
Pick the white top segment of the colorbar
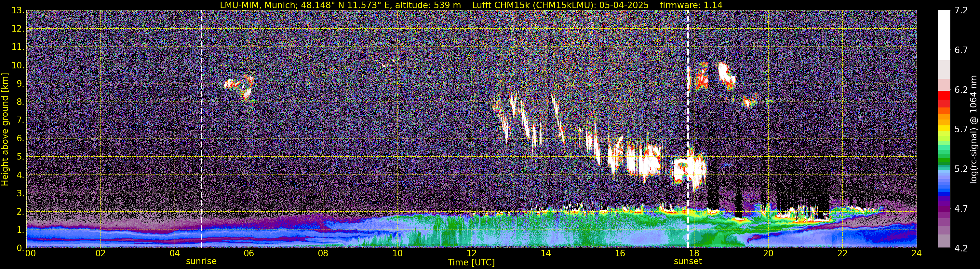[944, 35]
